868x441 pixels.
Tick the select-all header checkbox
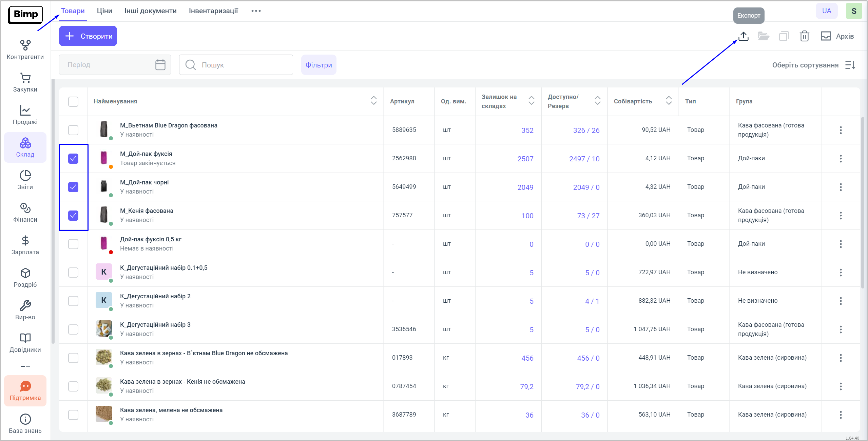73,101
